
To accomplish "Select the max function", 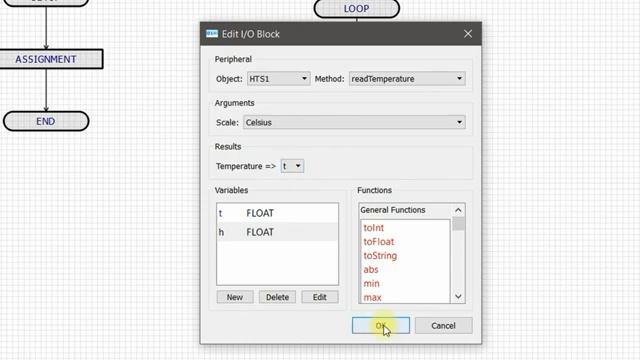I will [372, 298].
